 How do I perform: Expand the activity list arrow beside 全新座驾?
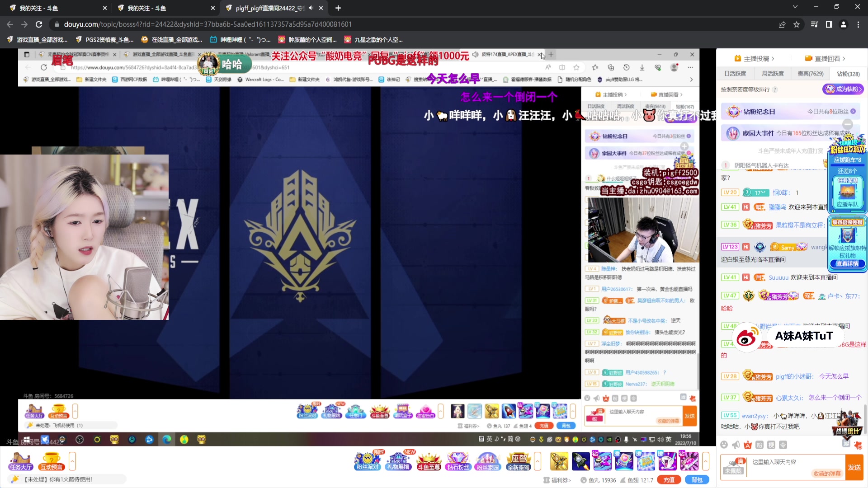click(x=538, y=461)
